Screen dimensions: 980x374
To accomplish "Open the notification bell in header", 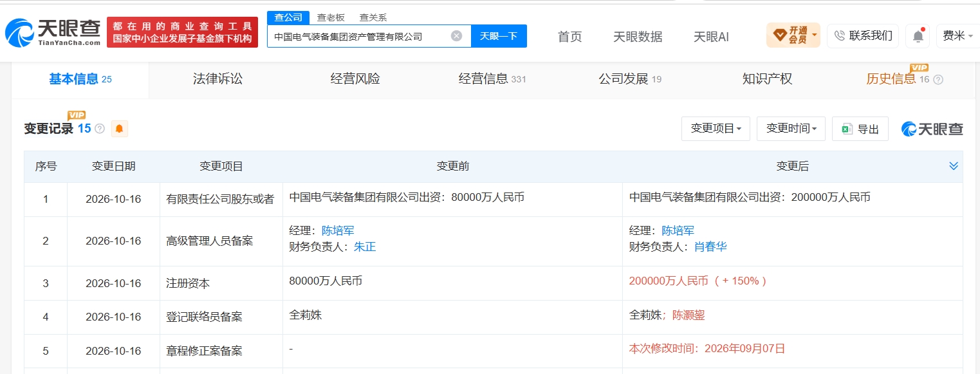I will [x=918, y=36].
